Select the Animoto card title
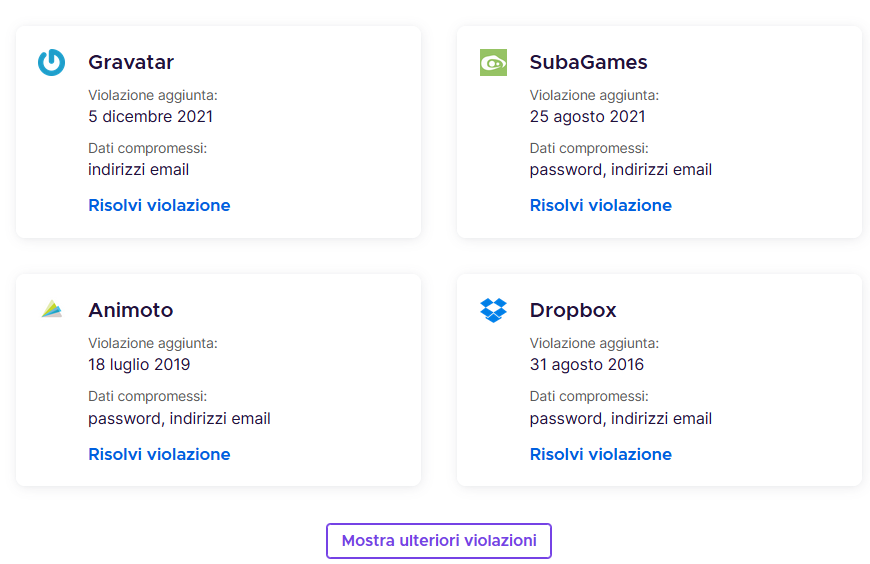The image size is (870, 564). (x=131, y=310)
